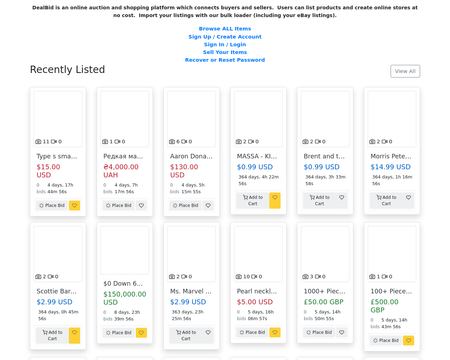Image resolution: width=450 pixels, height=360 pixels.
Task: Click the heart icon on the £500.00 GBP listing
Action: coord(408,340)
